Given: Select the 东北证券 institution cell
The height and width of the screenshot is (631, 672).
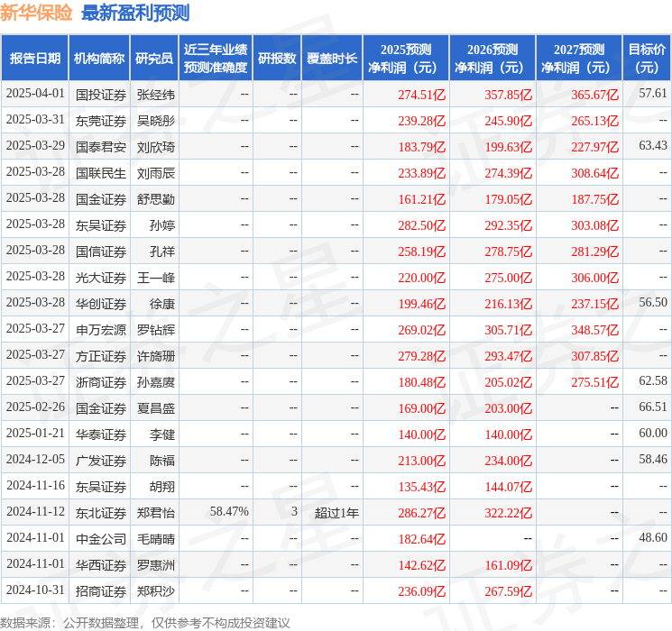Looking at the screenshot, I should point(101,513).
